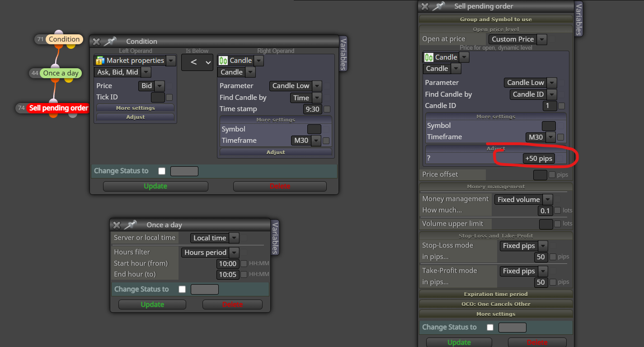Open Take-Profit mode Fixed pips dropdown

click(x=543, y=271)
